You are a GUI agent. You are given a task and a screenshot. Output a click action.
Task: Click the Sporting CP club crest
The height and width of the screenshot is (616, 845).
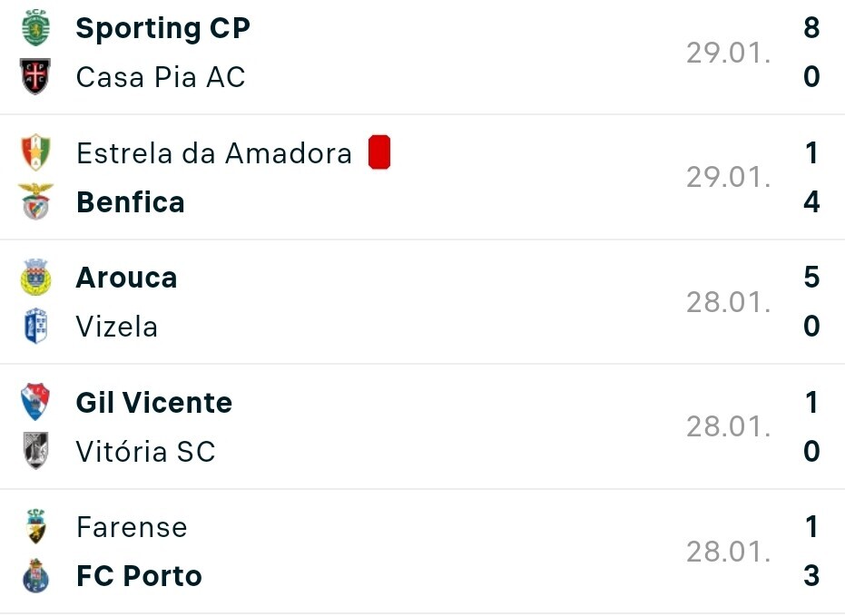click(x=35, y=28)
